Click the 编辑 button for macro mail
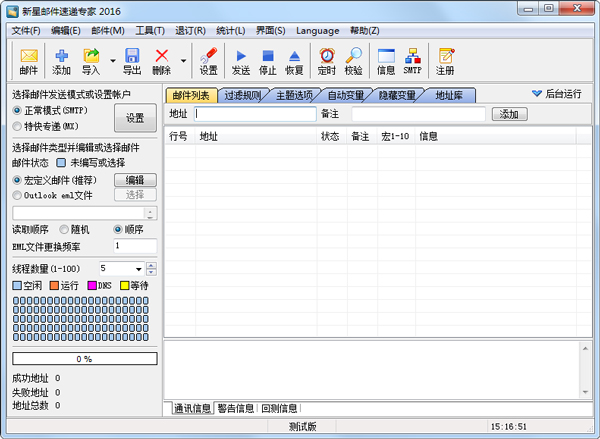Image resolution: width=600 pixels, height=439 pixels. (135, 180)
